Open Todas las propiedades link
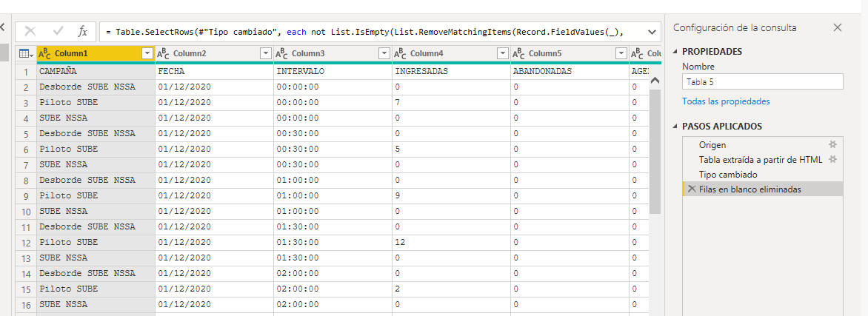The height and width of the screenshot is (316, 868). [726, 101]
